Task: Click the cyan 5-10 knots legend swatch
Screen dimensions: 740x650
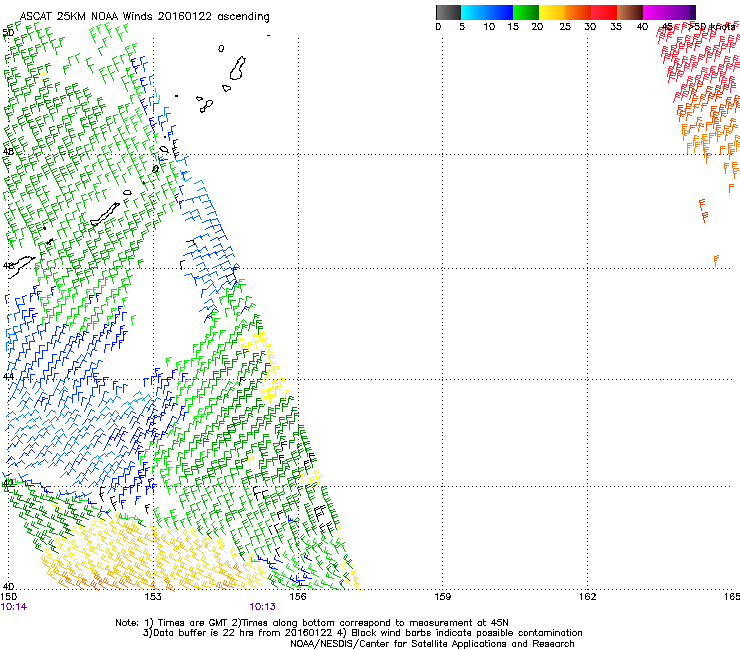Action: tap(474, 12)
